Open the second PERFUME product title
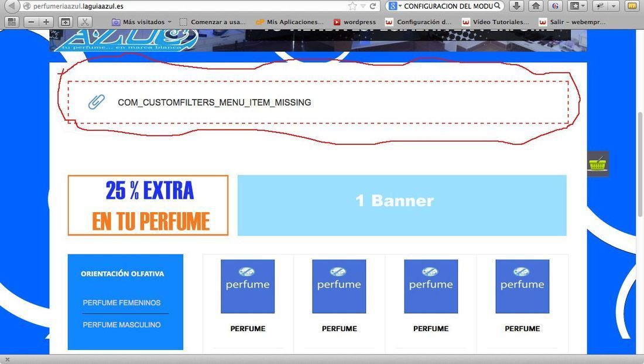 pos(339,329)
